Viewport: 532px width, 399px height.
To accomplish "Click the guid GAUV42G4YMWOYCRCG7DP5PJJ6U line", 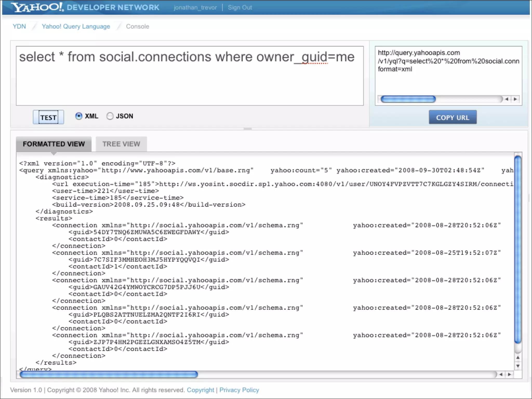I will (x=149, y=287).
